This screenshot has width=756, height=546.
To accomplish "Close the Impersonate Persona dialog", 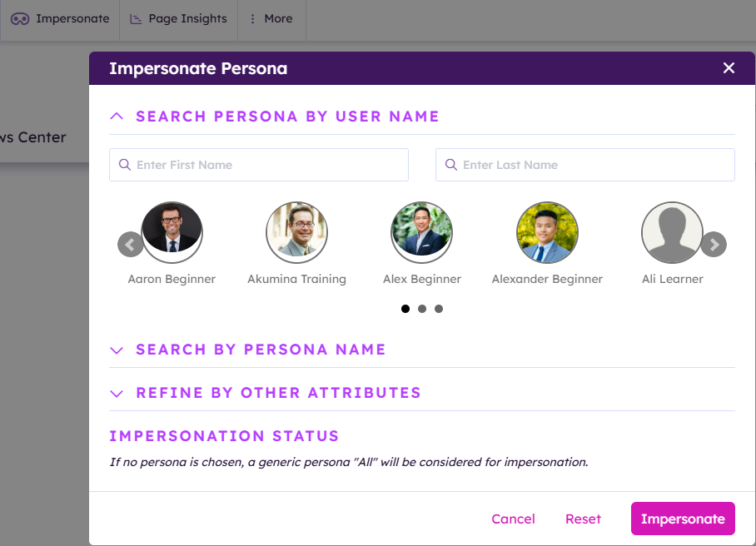I will (x=729, y=68).
